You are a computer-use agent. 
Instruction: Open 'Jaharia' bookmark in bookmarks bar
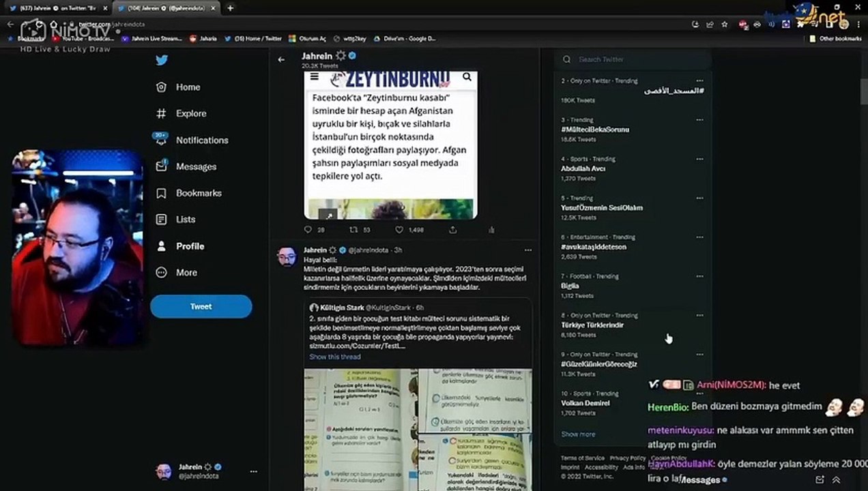click(203, 39)
